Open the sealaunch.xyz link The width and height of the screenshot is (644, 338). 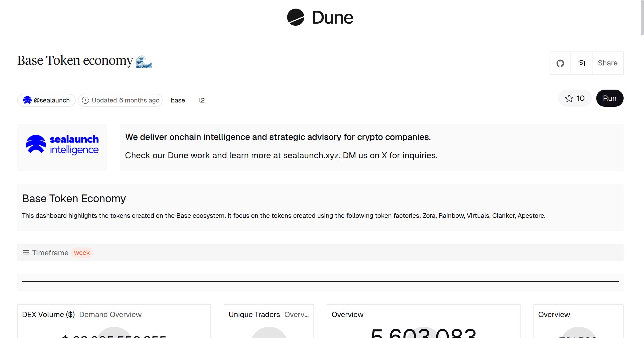[310, 155]
